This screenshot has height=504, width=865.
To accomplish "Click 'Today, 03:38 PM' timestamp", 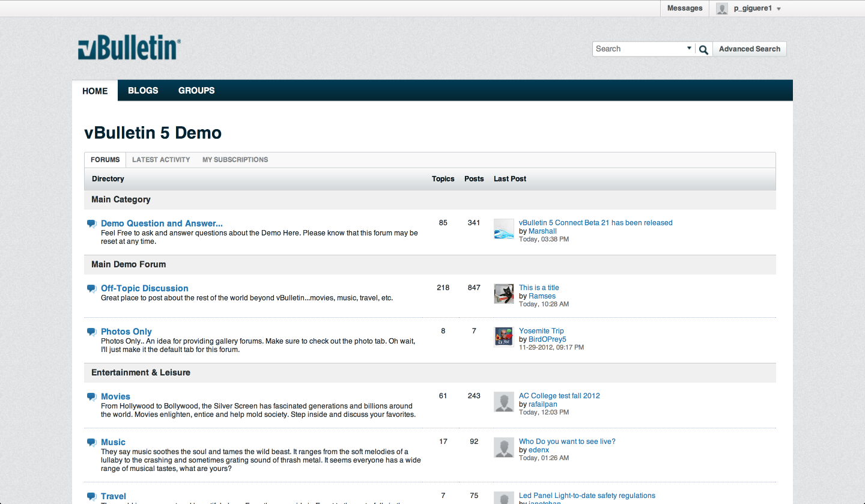I will 544,239.
